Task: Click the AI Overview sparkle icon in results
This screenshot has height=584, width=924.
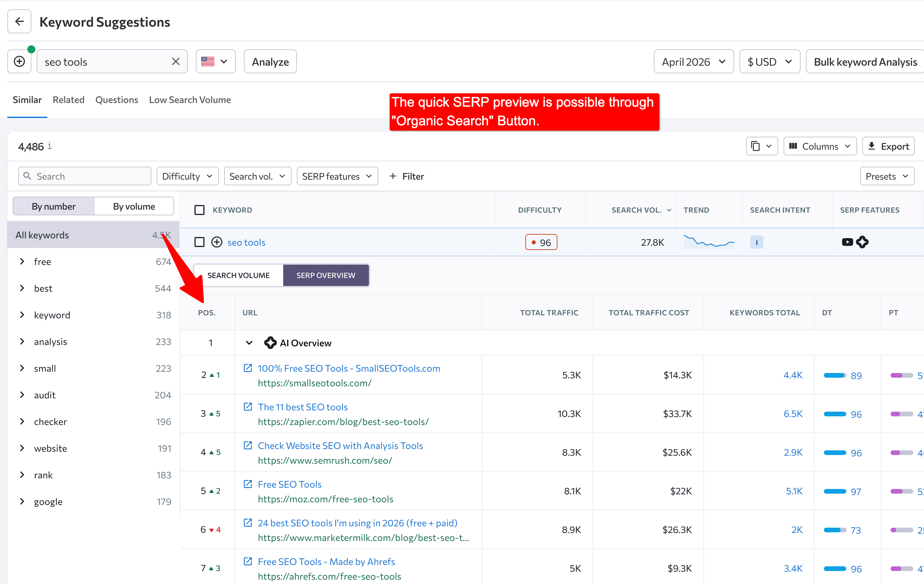Action: tap(270, 342)
